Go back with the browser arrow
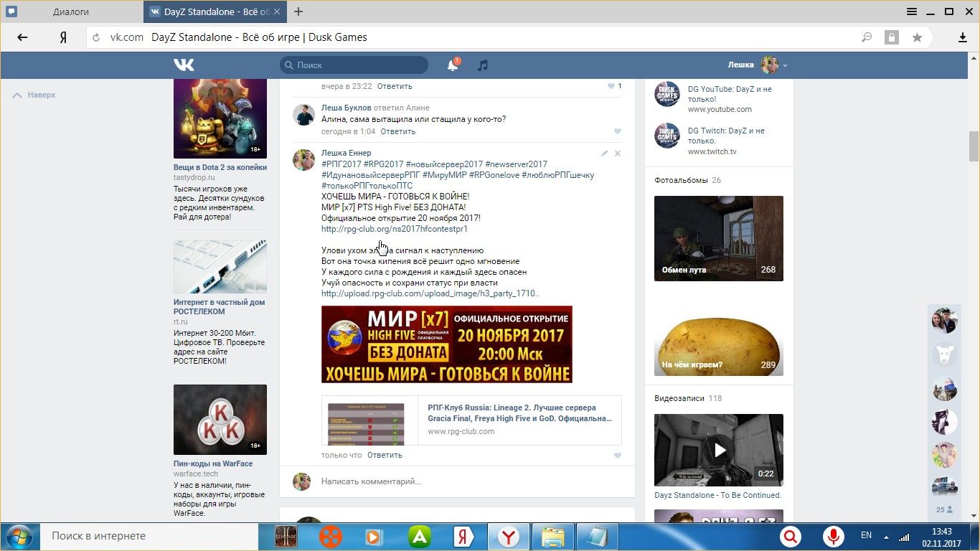This screenshot has height=551, width=980. (x=22, y=37)
